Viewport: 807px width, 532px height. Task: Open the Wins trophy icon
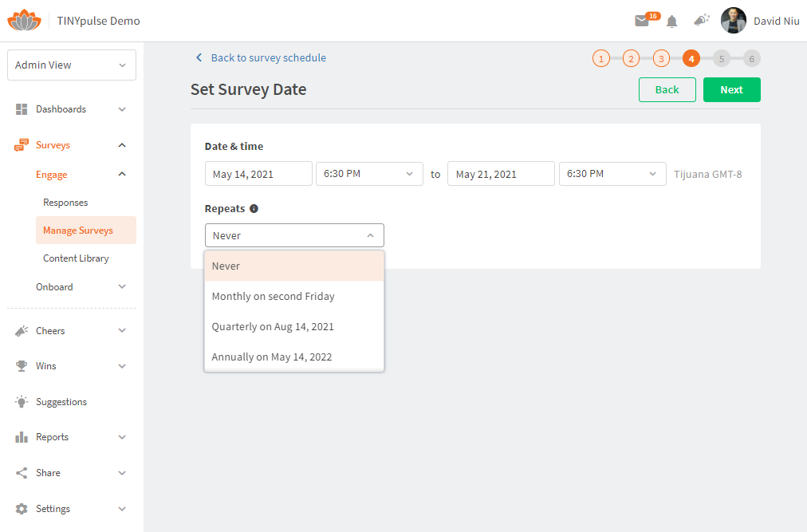(22, 365)
